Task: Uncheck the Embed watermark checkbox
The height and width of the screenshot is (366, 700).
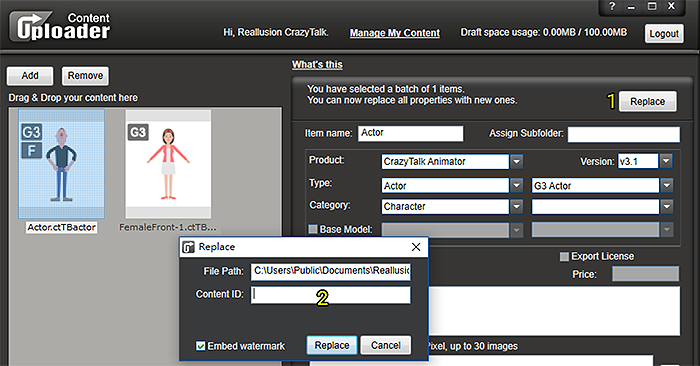Action: (x=200, y=346)
